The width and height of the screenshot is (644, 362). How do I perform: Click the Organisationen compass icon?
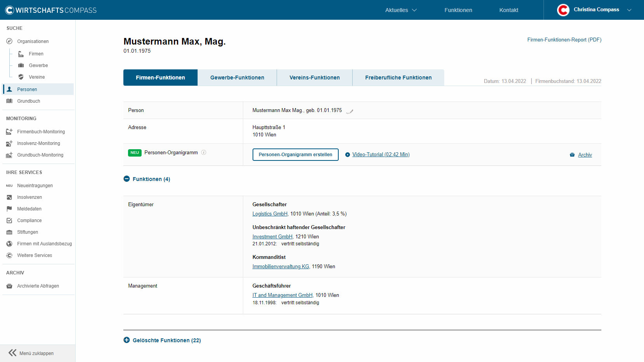point(9,41)
